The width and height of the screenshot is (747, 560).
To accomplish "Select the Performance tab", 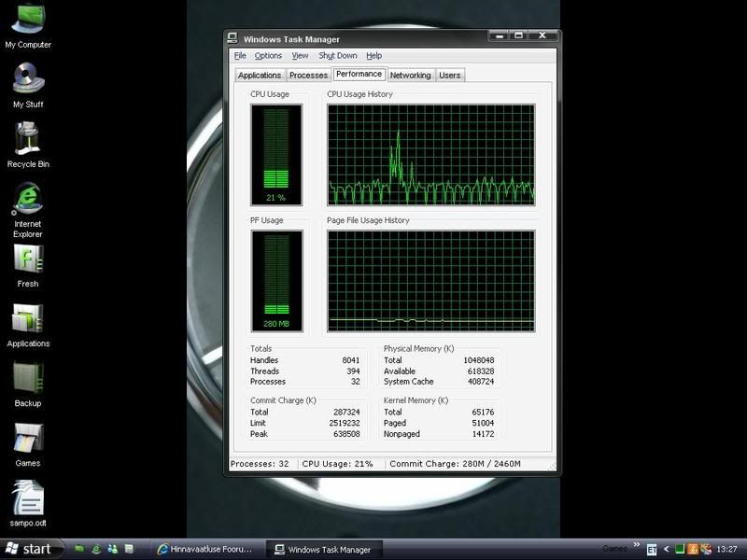I will [359, 74].
